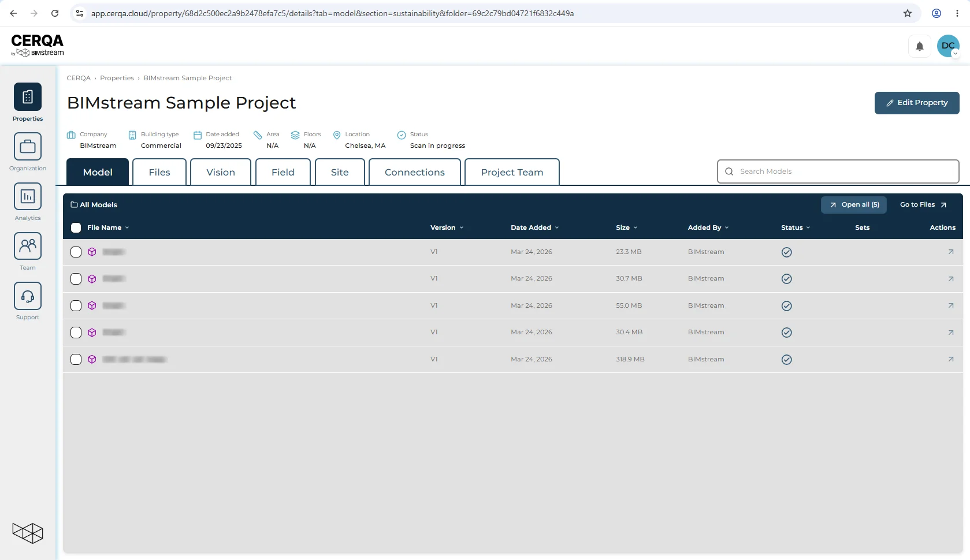Toggle the select-all checkbox in the table header
The image size is (970, 560).
pyautogui.click(x=76, y=227)
